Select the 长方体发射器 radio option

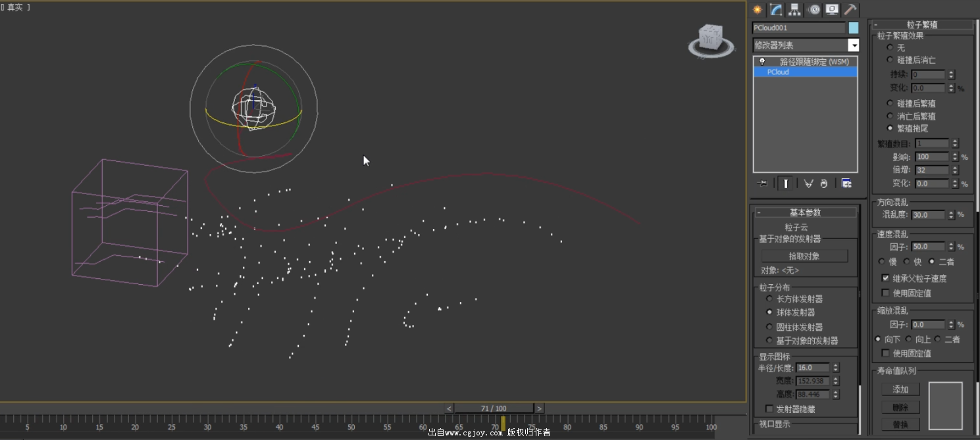(x=769, y=299)
